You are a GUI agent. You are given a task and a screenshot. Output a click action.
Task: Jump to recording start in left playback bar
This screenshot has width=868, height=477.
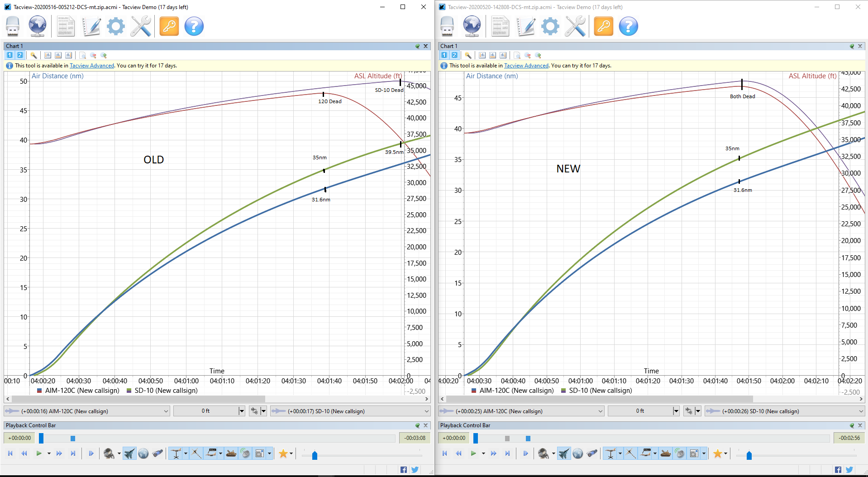tap(10, 453)
